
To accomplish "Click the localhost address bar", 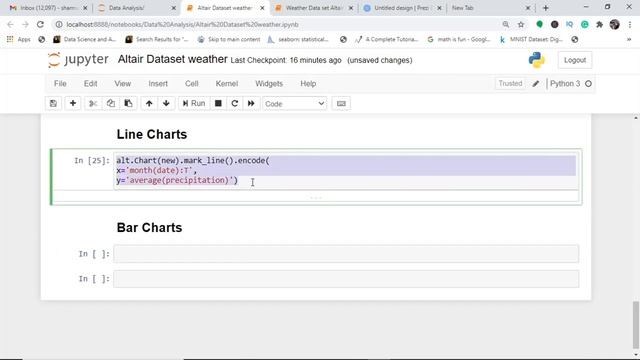I will [278, 24].
